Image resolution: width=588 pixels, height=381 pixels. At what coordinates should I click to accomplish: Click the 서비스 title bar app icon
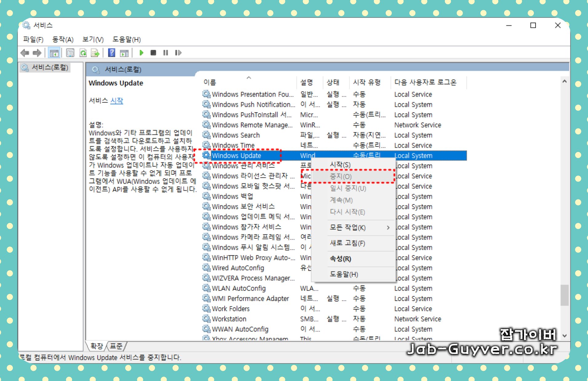click(x=26, y=25)
